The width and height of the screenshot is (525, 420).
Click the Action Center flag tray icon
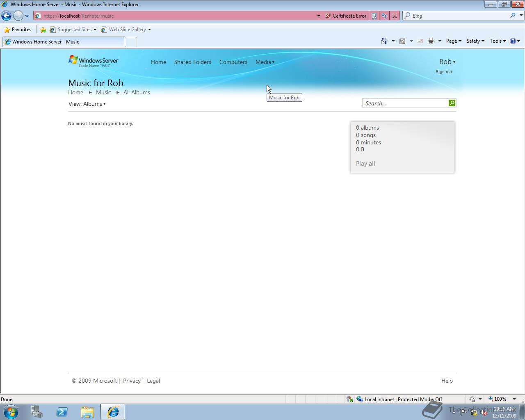click(463, 413)
